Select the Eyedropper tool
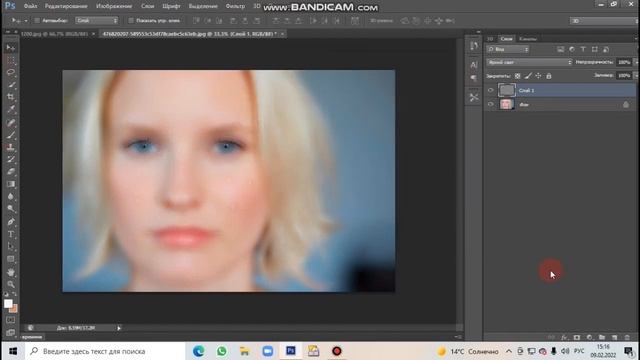Viewport: 640px width, 360px height. click(11, 109)
